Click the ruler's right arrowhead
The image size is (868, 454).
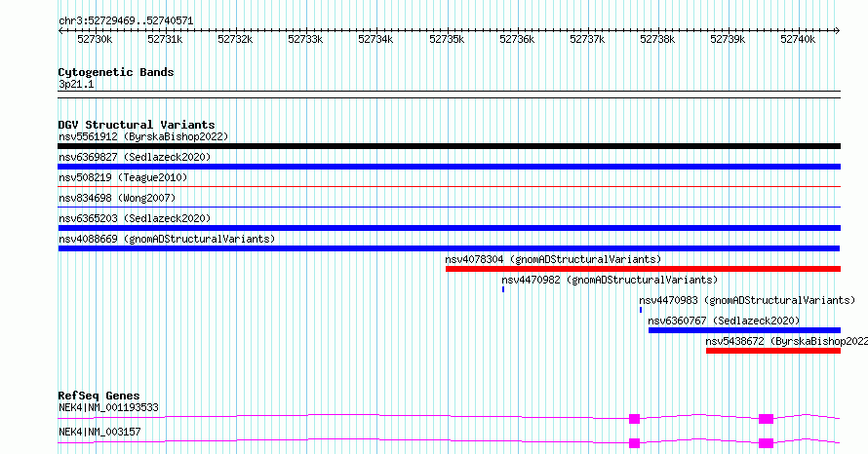(x=838, y=31)
